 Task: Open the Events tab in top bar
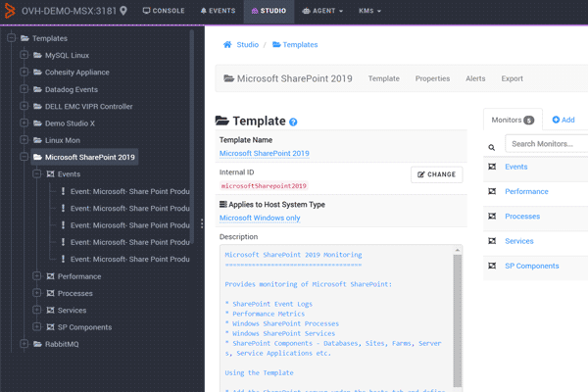[x=218, y=11]
